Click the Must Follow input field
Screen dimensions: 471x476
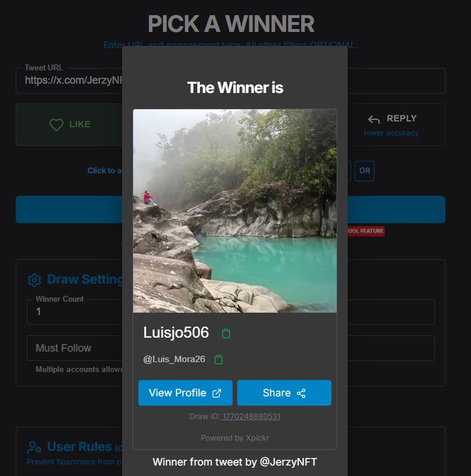click(230, 348)
